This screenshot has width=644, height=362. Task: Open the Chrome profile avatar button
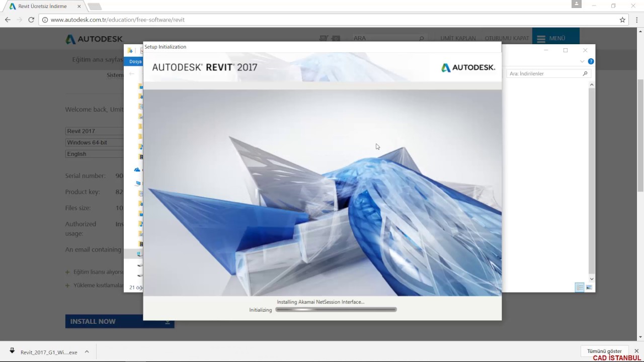[577, 4]
